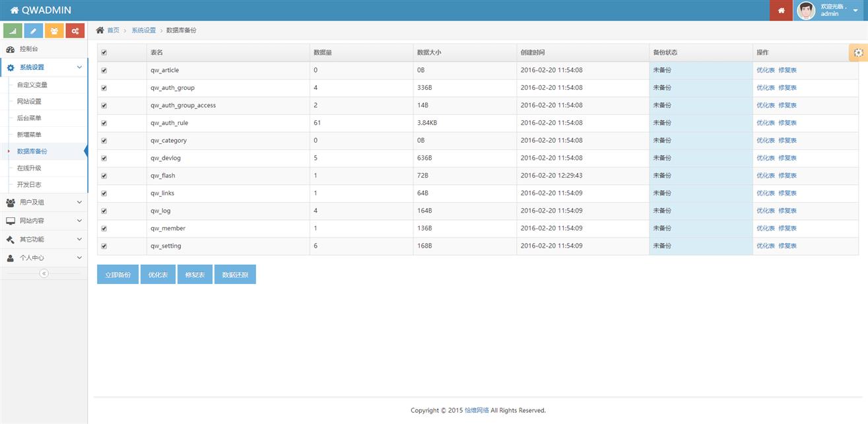Uncheck the qw_setting table checkbox
This screenshot has width=868, height=424.
[x=104, y=246]
